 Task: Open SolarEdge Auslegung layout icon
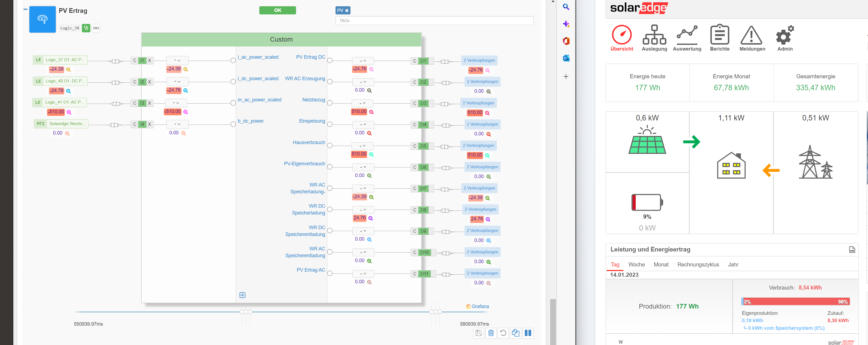pos(654,35)
